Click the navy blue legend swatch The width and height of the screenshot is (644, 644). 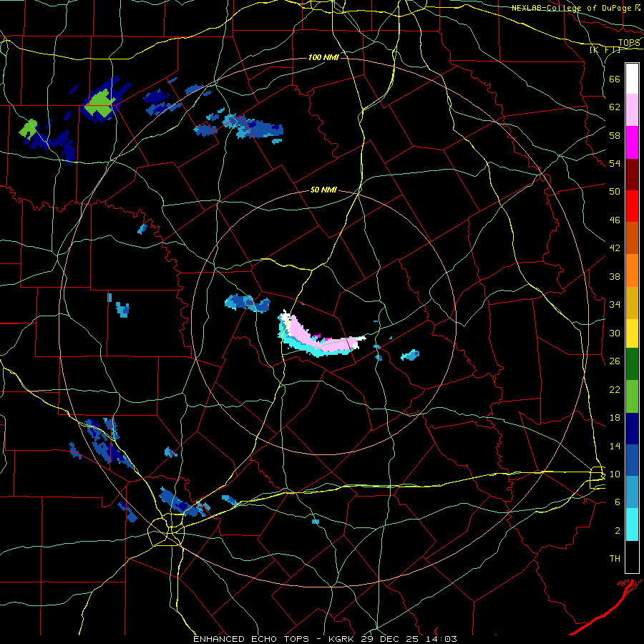coord(632,429)
